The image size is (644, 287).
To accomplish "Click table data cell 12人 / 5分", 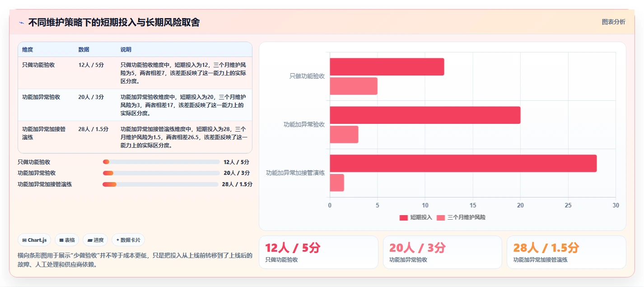I will [91, 65].
